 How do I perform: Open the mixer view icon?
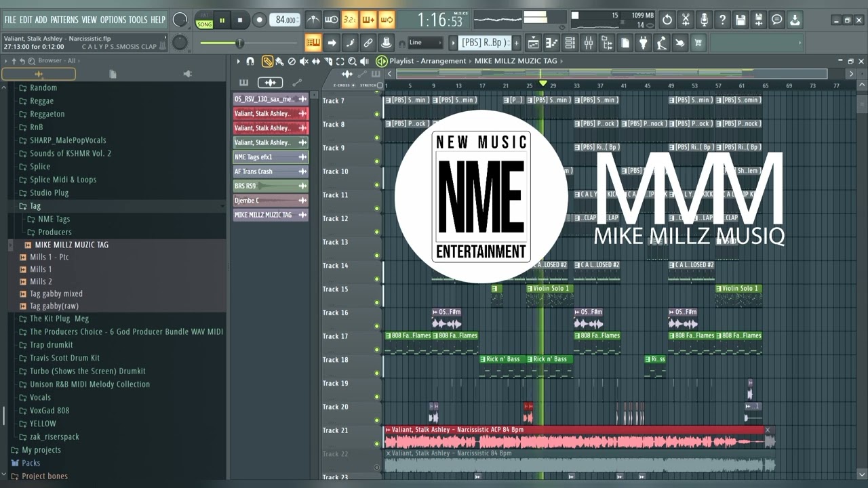point(589,43)
